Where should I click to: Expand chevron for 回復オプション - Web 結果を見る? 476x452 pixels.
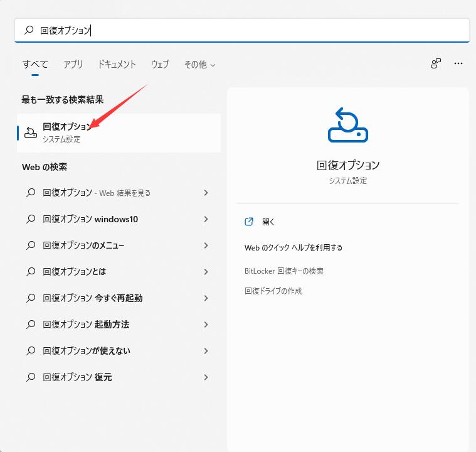pyautogui.click(x=206, y=193)
